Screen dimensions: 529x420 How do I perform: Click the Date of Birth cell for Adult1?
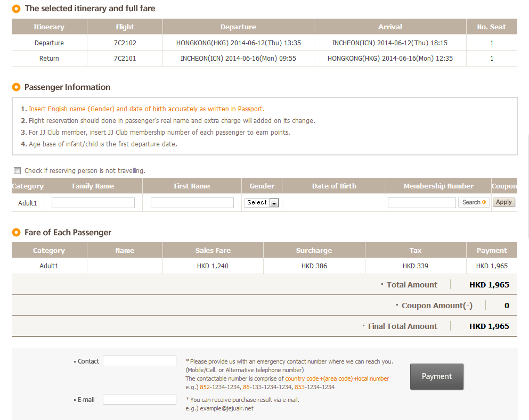334,202
